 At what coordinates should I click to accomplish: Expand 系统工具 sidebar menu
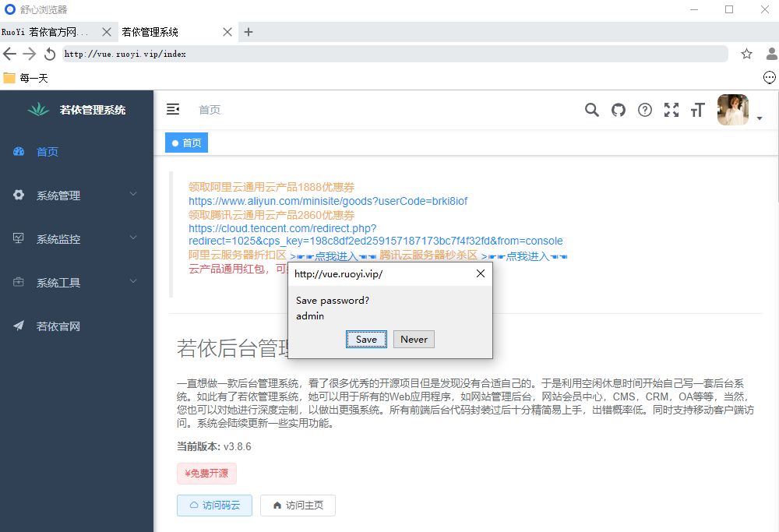tap(76, 284)
